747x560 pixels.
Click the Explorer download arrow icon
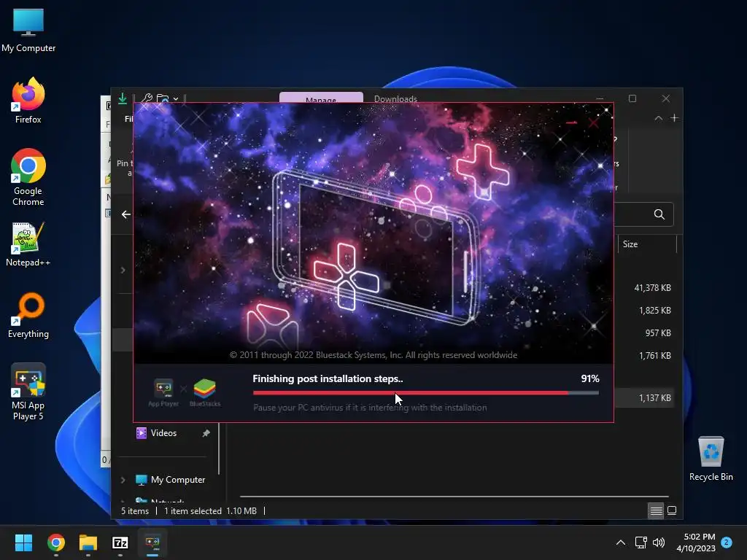pos(123,98)
